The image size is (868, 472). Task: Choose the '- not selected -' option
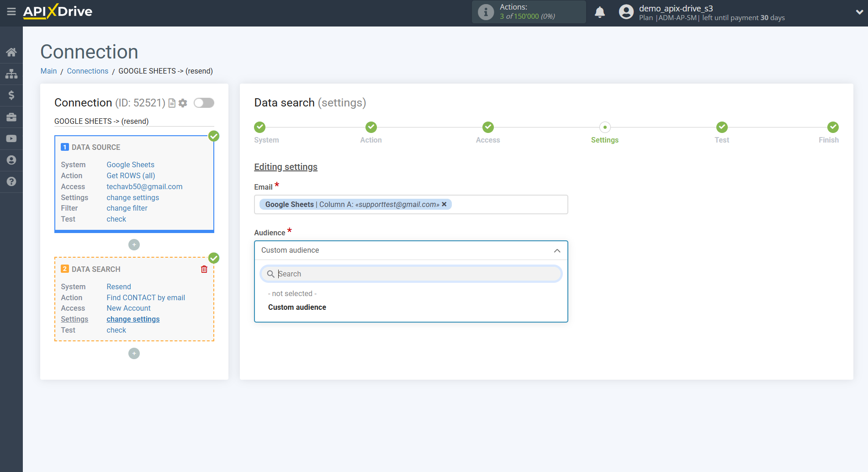point(292,293)
